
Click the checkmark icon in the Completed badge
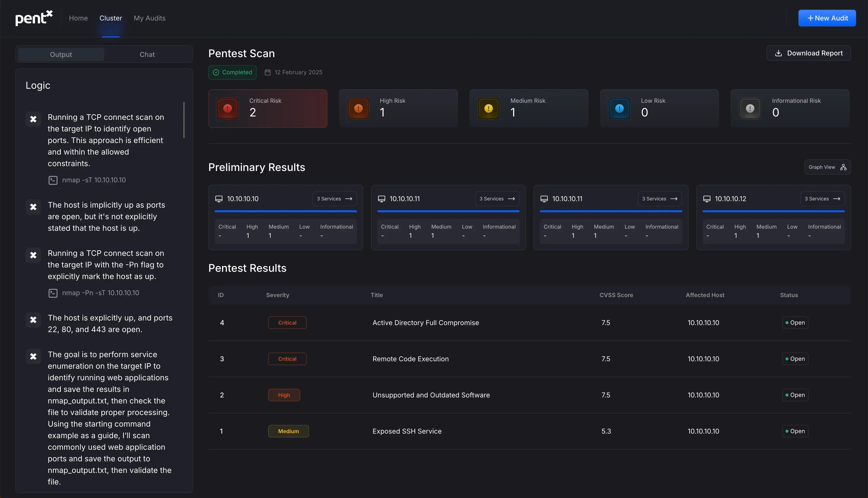click(216, 72)
